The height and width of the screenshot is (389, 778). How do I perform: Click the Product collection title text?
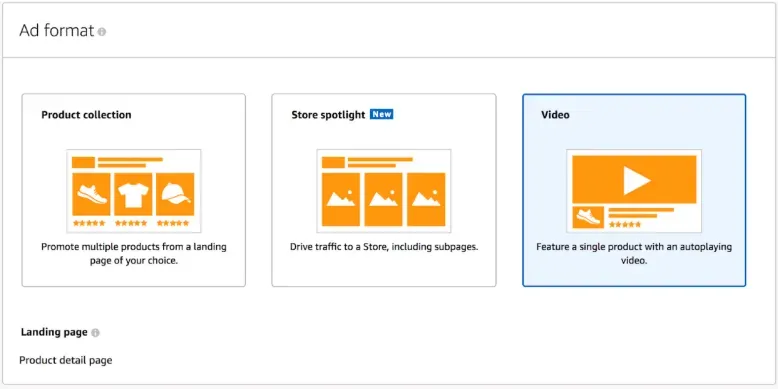[86, 115]
